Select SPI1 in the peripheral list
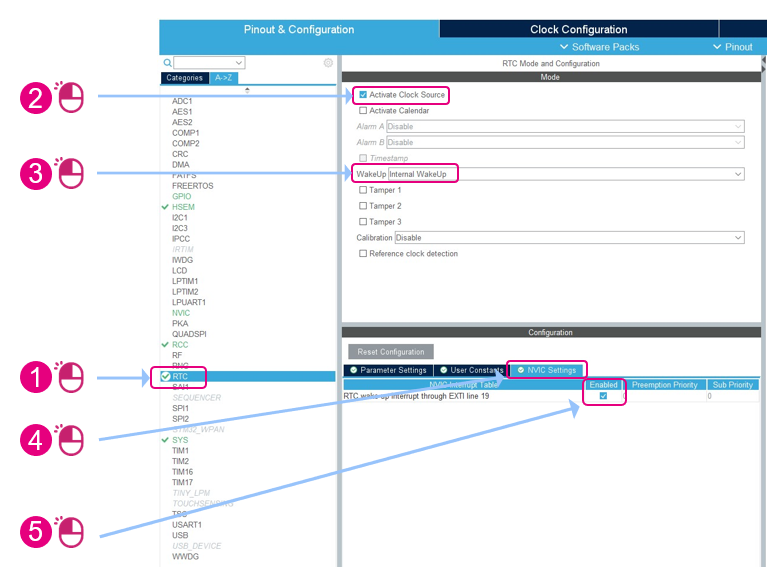Screen dimensions: 775x576 180,408
